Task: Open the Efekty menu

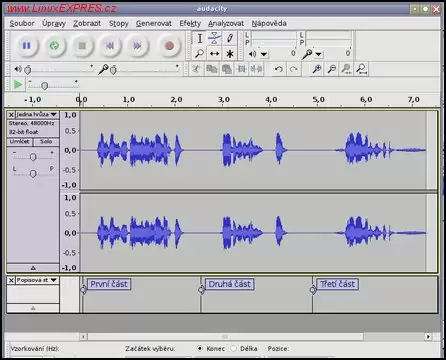Action: coord(190,23)
